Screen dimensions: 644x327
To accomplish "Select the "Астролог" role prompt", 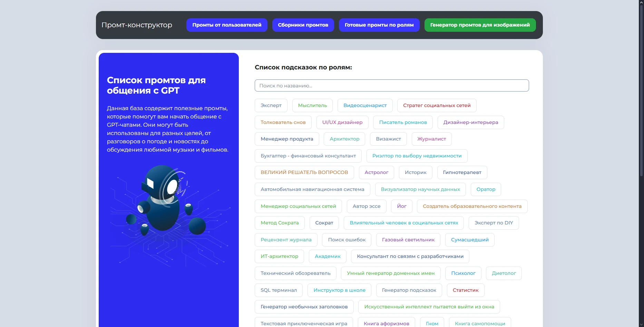I will [x=376, y=172].
